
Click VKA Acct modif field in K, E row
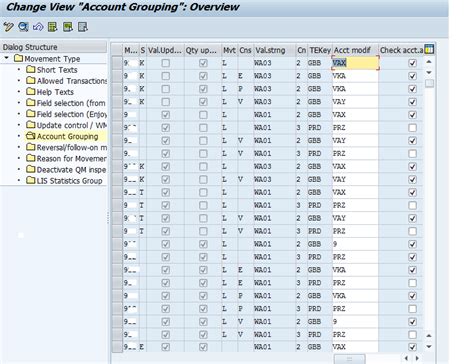[x=355, y=76]
